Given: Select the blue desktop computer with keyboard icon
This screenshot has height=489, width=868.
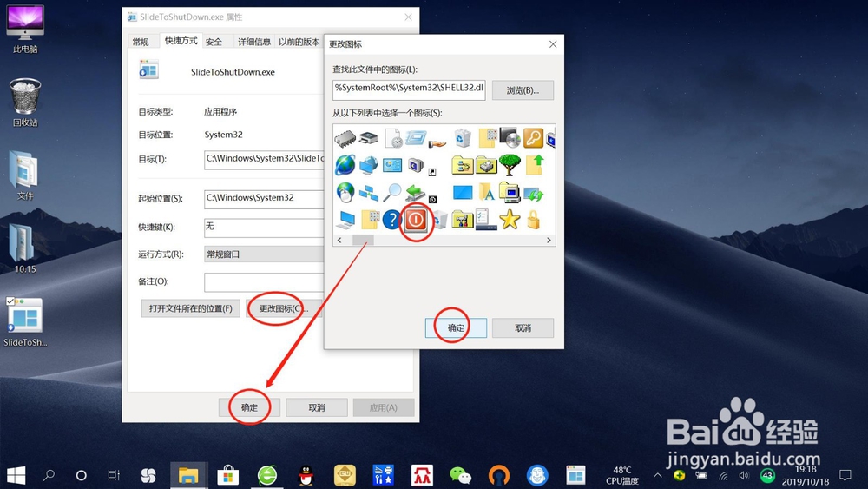Looking at the screenshot, I should (345, 220).
